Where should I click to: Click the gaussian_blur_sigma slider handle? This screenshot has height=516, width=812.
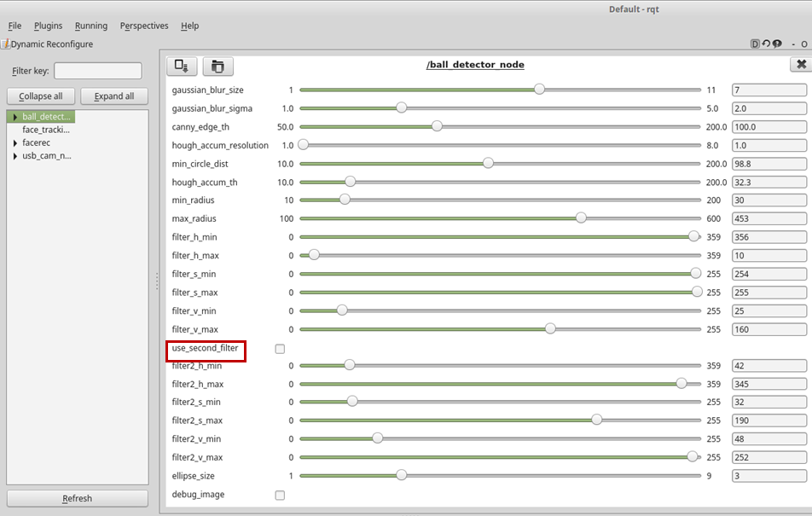click(x=402, y=107)
